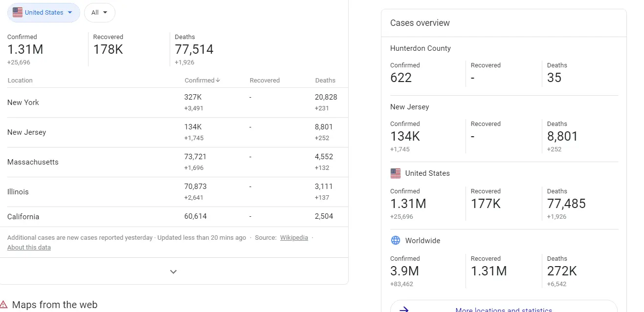The image size is (644, 312).
Task: Sort by the Deaths column header
Action: (x=325, y=81)
